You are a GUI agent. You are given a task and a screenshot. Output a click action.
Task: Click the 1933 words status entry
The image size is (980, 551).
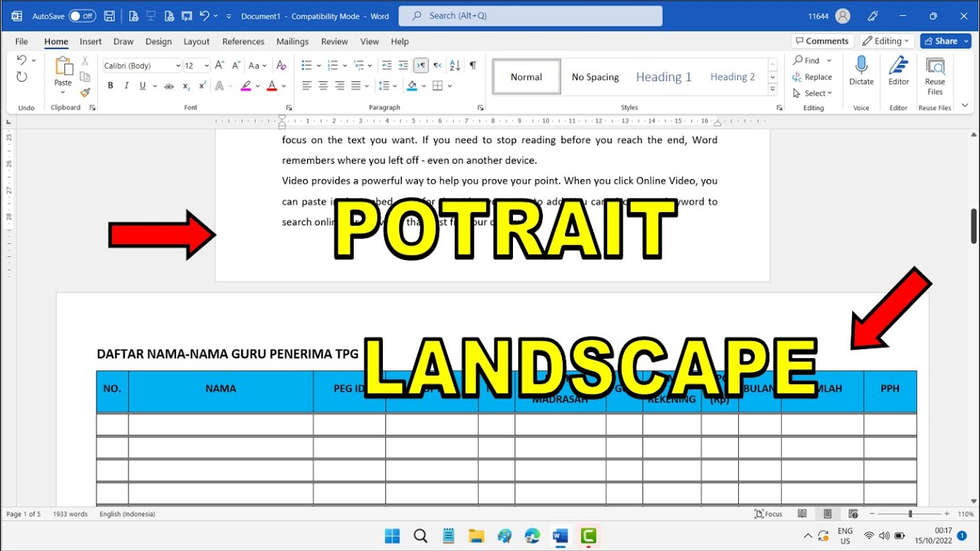[70, 514]
